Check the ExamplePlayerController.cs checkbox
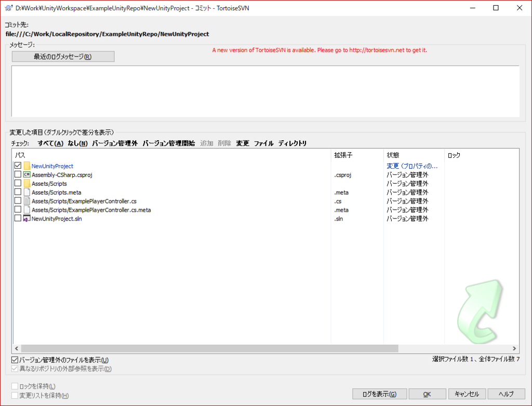The width and height of the screenshot is (532, 406). coord(18,201)
